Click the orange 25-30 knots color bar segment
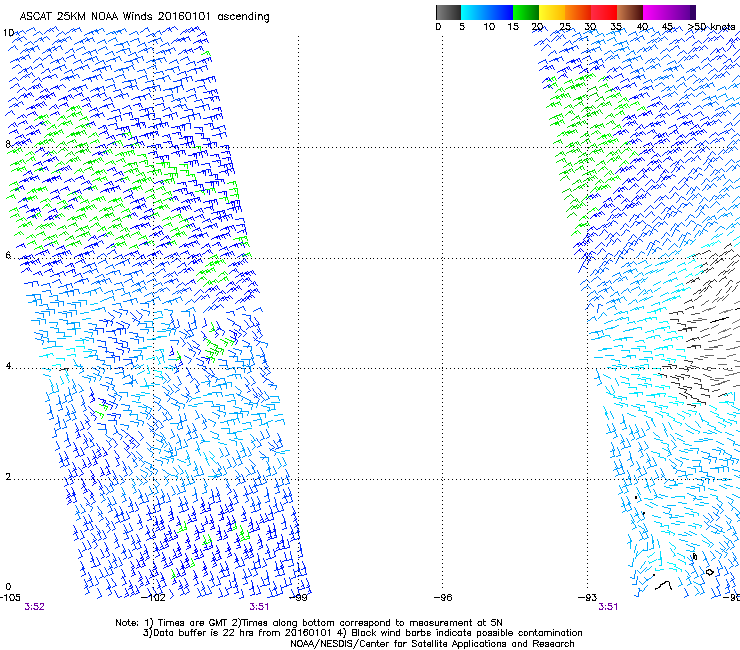 coord(578,12)
